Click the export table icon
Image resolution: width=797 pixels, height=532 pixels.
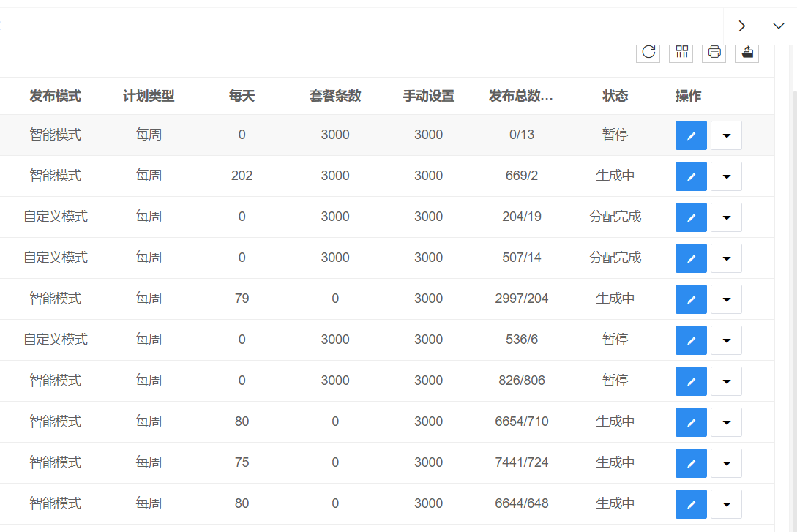tap(747, 52)
